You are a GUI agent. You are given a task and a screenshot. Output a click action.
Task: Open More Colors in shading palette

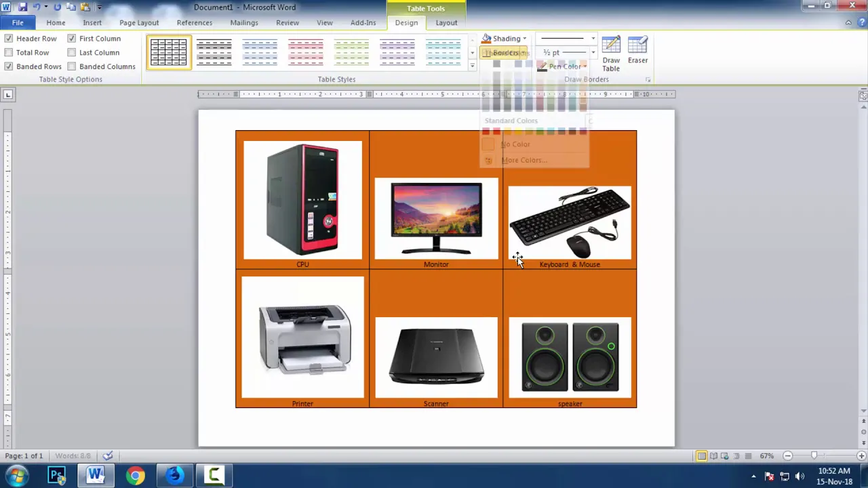coord(524,160)
